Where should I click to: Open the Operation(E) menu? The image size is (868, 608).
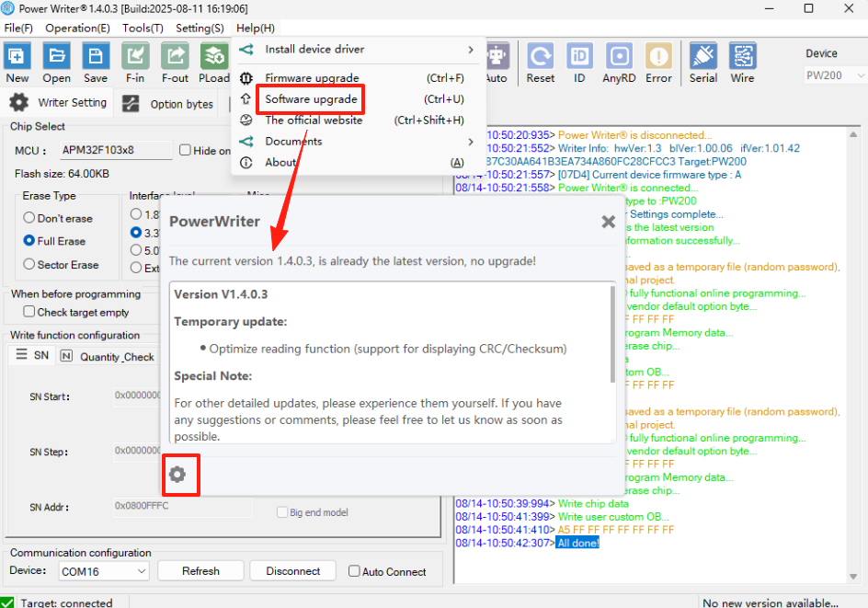pos(77,28)
